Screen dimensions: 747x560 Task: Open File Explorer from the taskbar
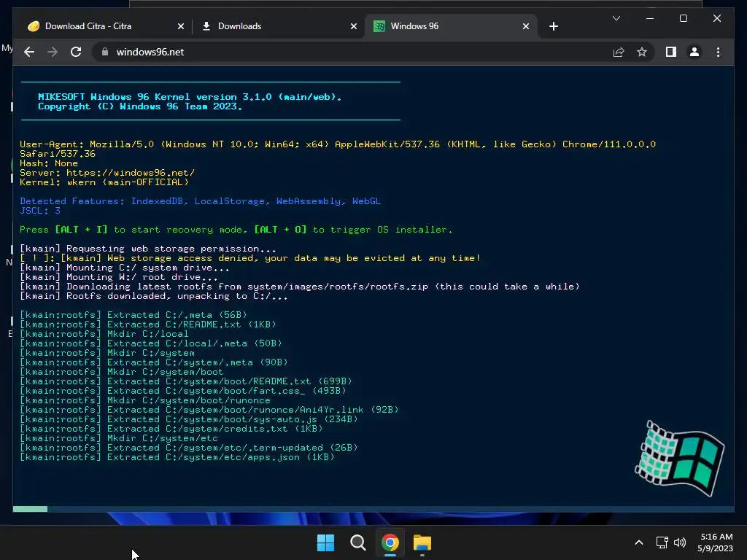(422, 542)
